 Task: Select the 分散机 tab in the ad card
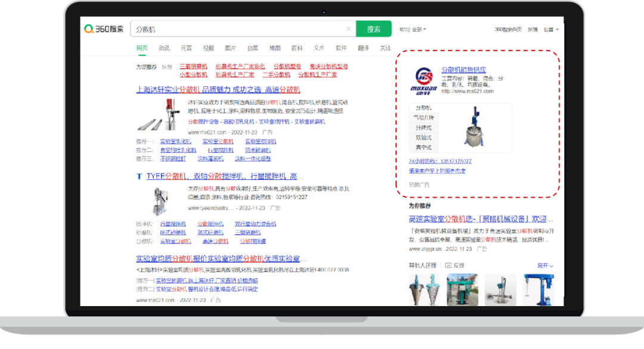(x=423, y=108)
